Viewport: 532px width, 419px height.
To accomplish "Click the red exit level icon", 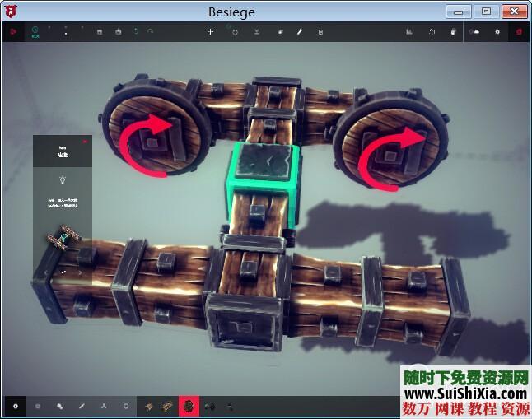I will pos(519,32).
